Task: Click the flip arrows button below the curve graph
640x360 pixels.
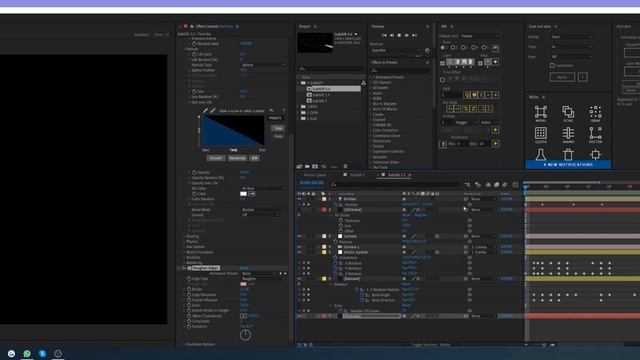Action: [x=254, y=158]
